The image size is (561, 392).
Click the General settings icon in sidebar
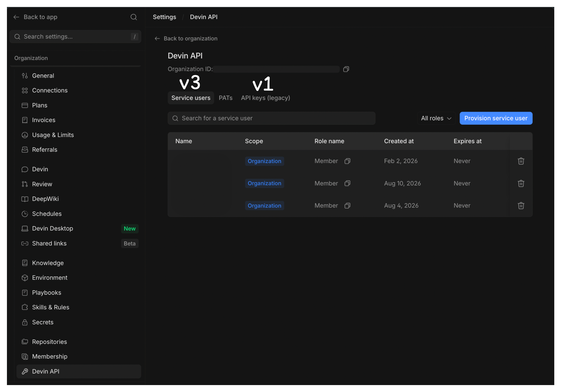pos(25,76)
